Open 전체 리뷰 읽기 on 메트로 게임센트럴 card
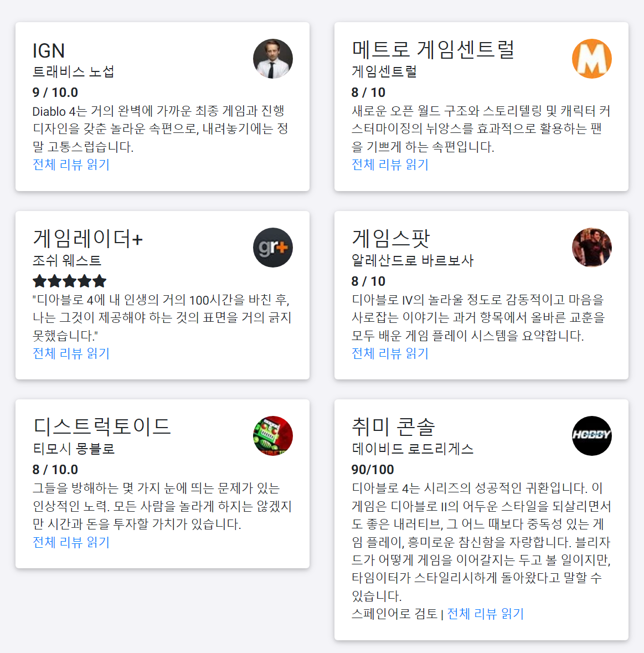The image size is (644, 653). 389,164
